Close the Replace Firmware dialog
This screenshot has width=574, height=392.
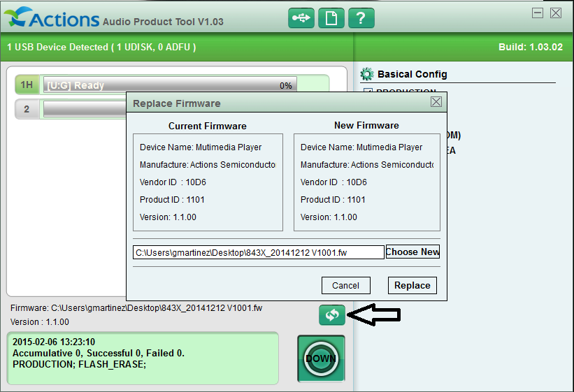click(436, 102)
